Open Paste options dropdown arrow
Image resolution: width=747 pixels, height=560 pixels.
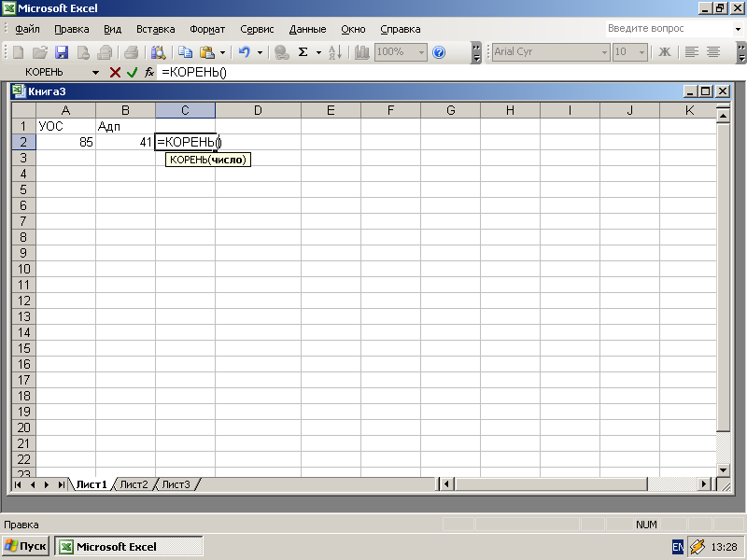click(222, 52)
